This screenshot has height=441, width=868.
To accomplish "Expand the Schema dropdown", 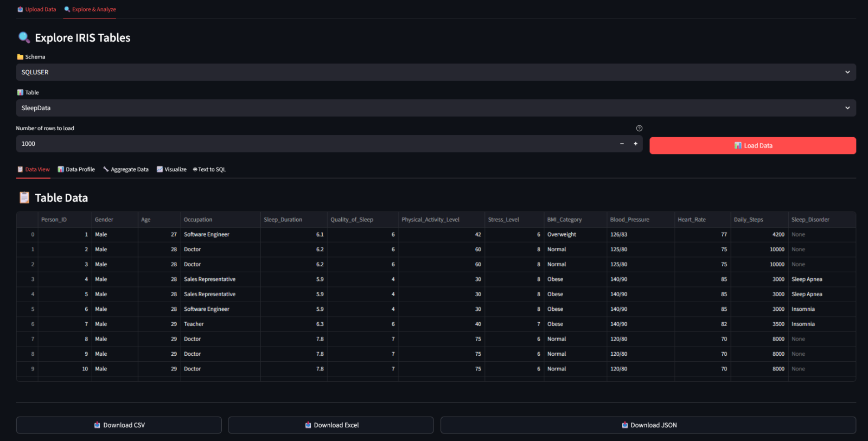I will click(436, 72).
